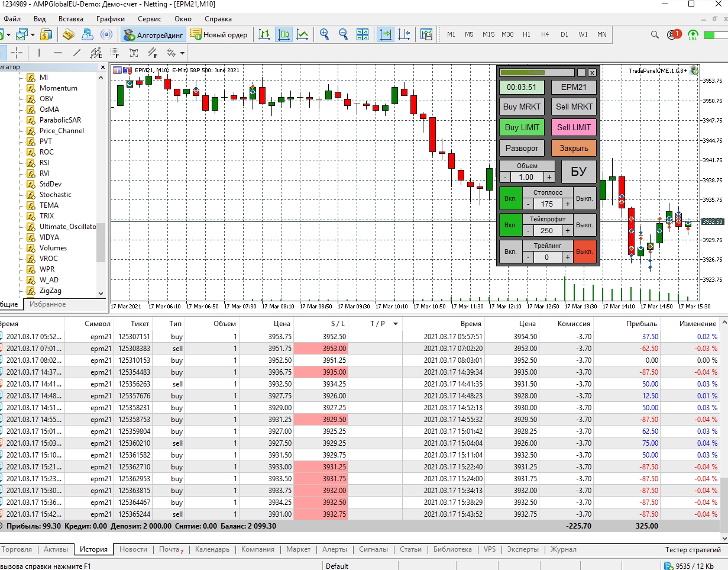Click the orange Закрыть button

point(574,148)
